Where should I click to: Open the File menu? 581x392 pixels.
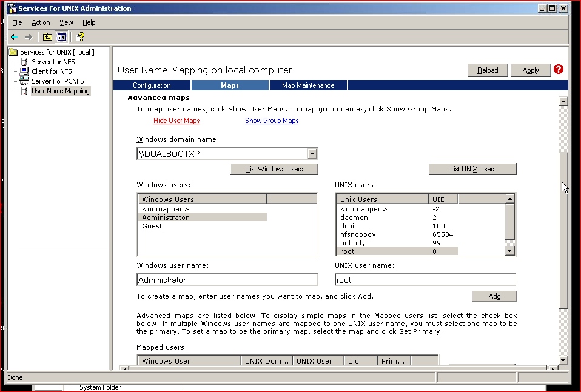click(x=17, y=22)
